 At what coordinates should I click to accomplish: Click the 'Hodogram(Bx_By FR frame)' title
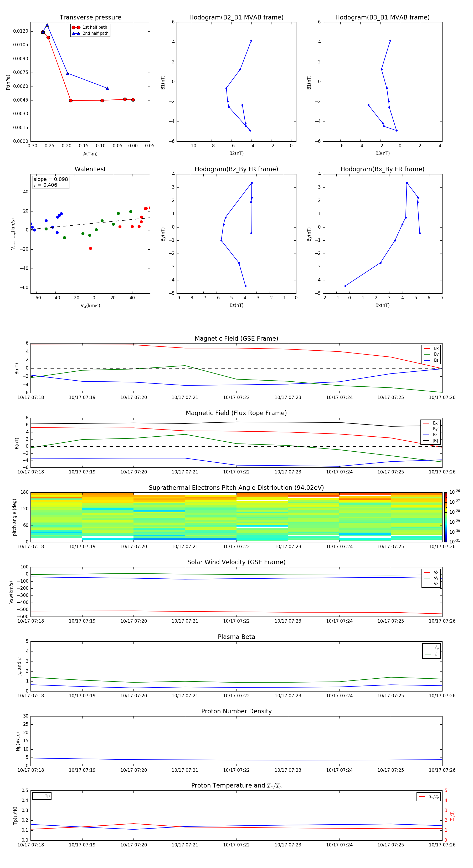click(x=382, y=169)
